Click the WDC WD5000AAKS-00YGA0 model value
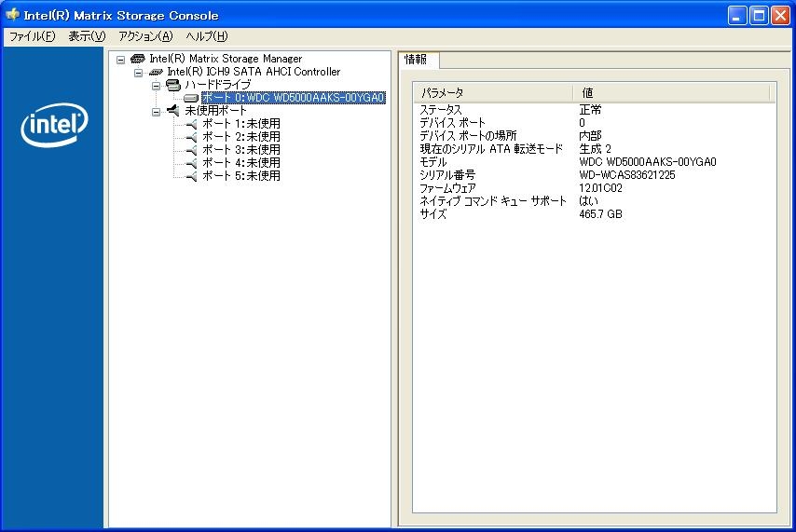The height and width of the screenshot is (532, 796). [647, 162]
